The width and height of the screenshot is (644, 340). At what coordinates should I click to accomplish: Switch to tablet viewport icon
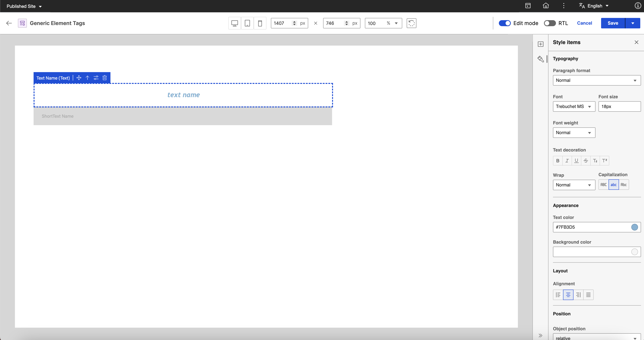click(247, 23)
